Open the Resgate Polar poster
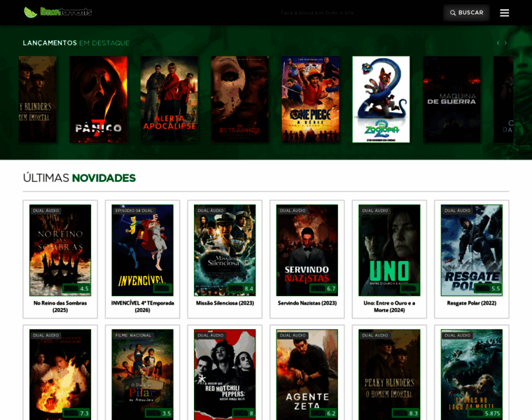532x420 pixels. point(472,250)
